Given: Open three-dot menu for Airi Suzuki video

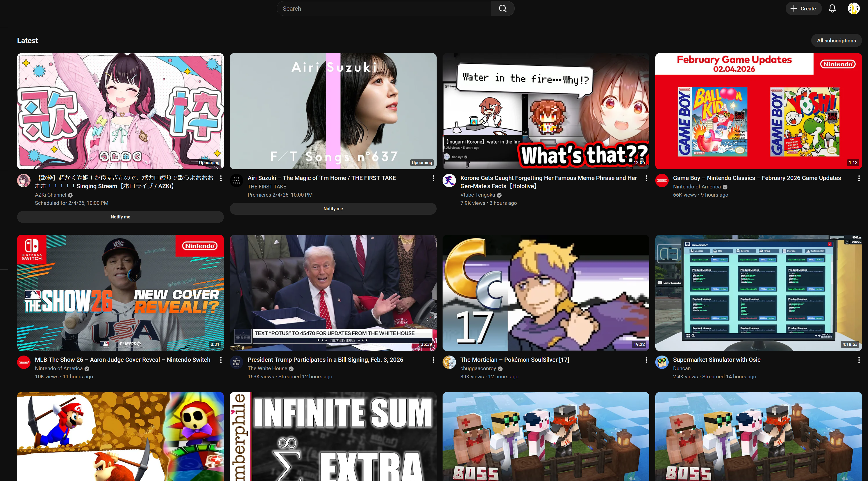Looking at the screenshot, I should (433, 178).
